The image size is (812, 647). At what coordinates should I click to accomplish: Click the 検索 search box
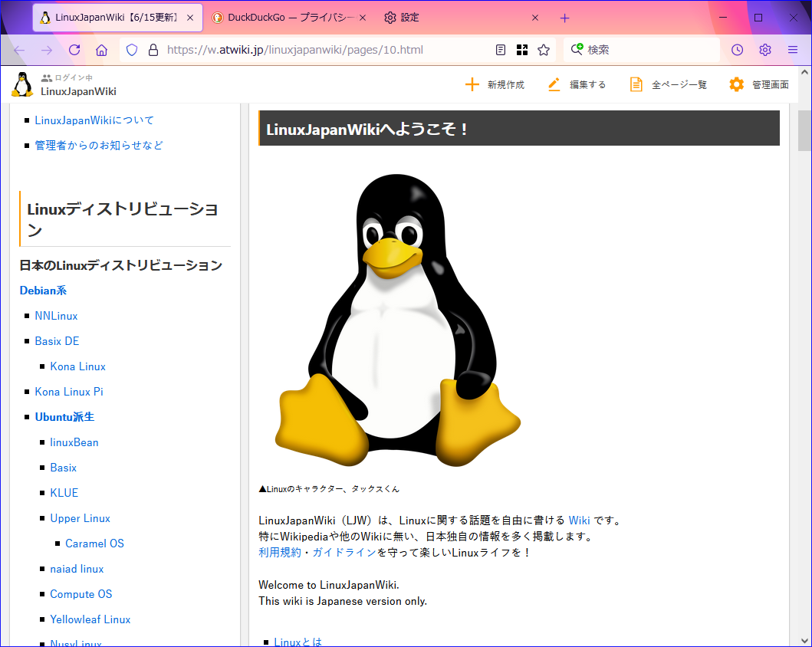coord(641,50)
